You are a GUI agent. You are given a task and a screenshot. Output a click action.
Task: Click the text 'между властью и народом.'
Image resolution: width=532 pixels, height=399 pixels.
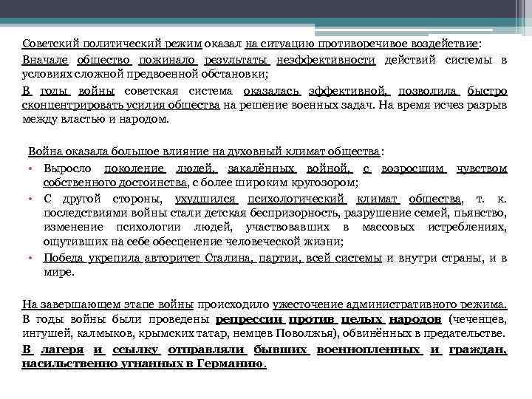(x=95, y=120)
